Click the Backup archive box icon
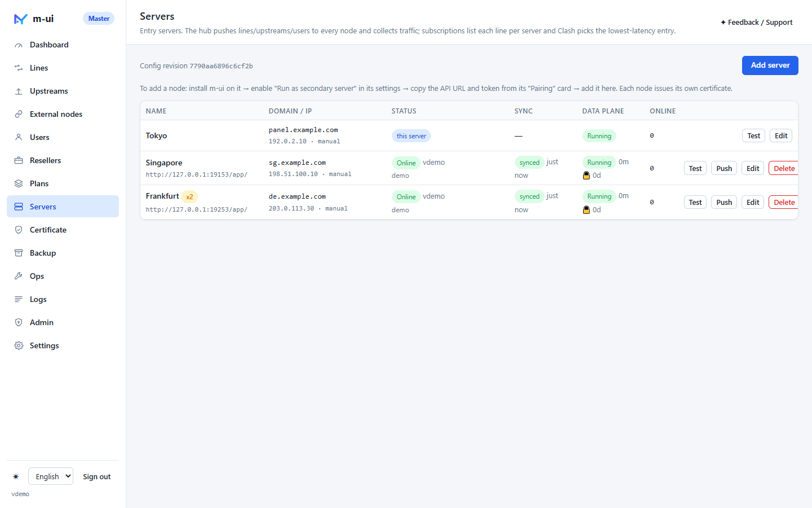Image resolution: width=812 pixels, height=508 pixels. 19,253
